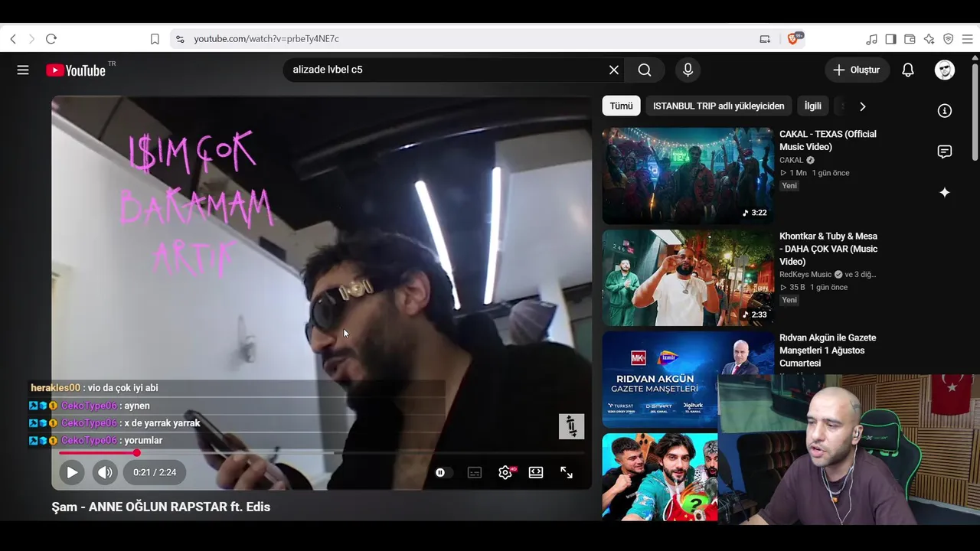Click the video title Şam - ANNE OĞLUN RAPSTAR
This screenshot has width=980, height=551.
(x=161, y=507)
